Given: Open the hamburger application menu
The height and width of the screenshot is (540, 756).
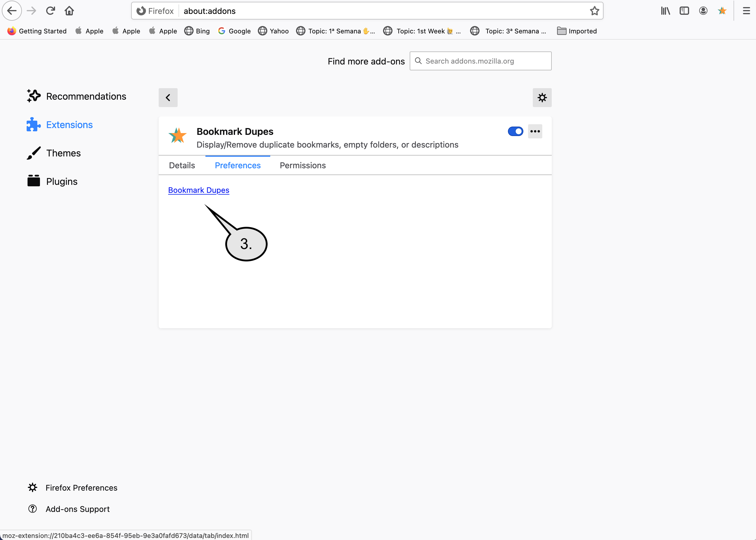Looking at the screenshot, I should point(746,11).
